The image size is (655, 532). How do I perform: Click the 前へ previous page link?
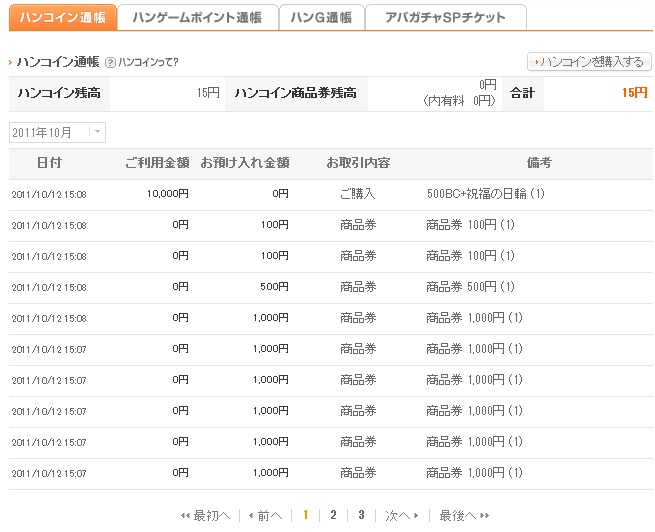pyautogui.click(x=269, y=516)
